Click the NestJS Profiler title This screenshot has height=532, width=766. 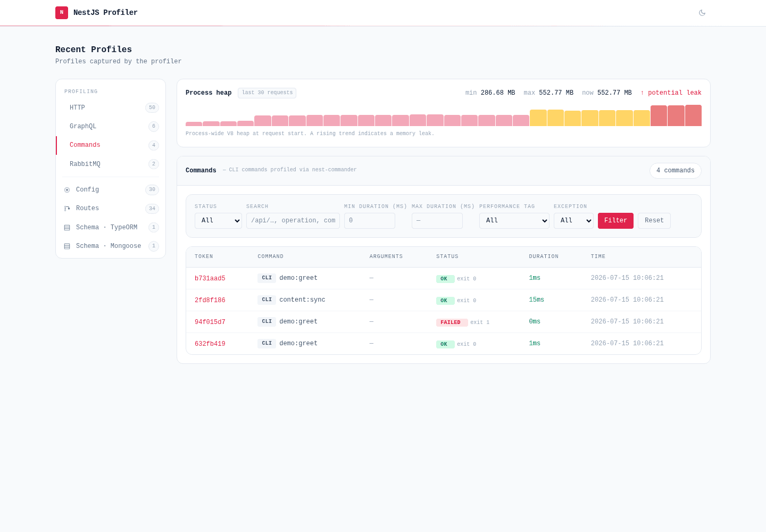pyautogui.click(x=105, y=13)
